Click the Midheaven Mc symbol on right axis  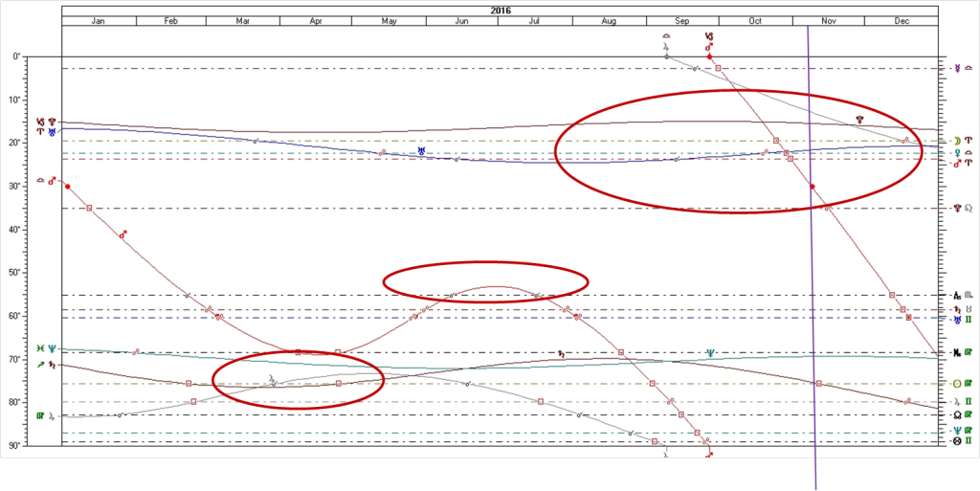[954, 353]
